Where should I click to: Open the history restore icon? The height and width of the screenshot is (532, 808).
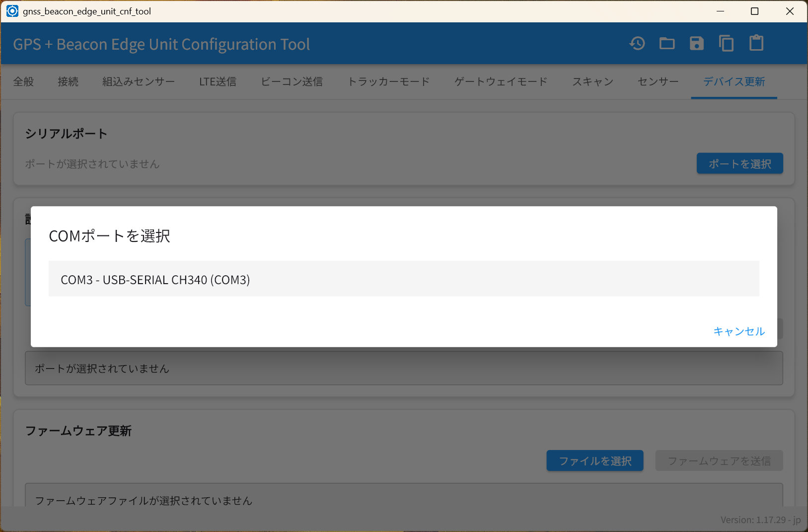pos(637,44)
